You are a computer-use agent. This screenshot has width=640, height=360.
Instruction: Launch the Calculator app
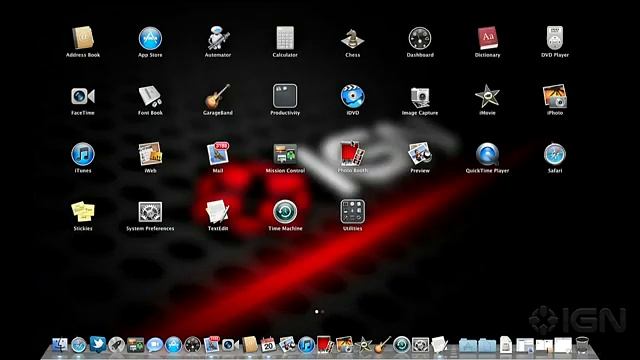point(285,38)
